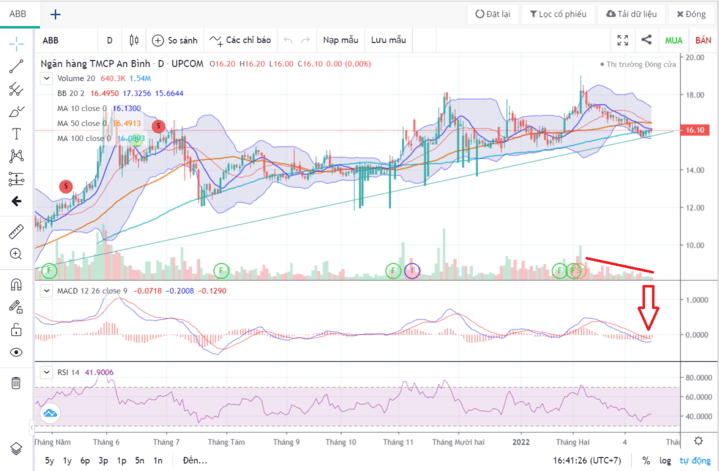Select the text annotation tool
The image size is (719, 471).
[x=16, y=134]
